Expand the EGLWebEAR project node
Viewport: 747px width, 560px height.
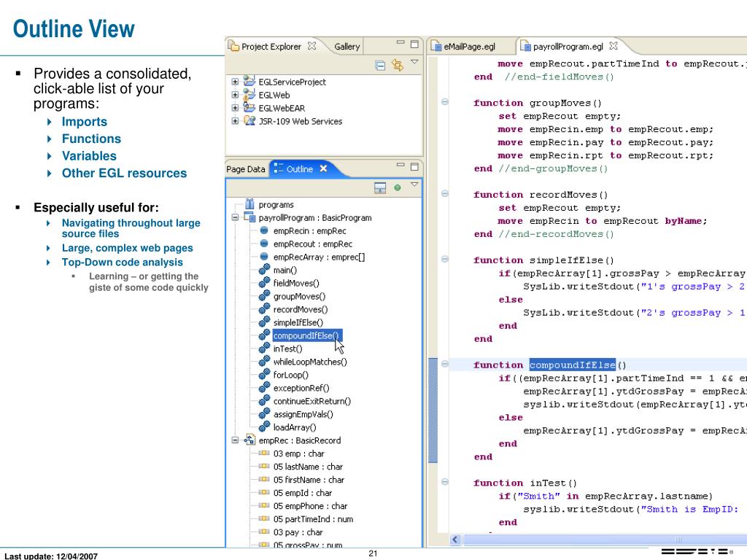(x=235, y=108)
